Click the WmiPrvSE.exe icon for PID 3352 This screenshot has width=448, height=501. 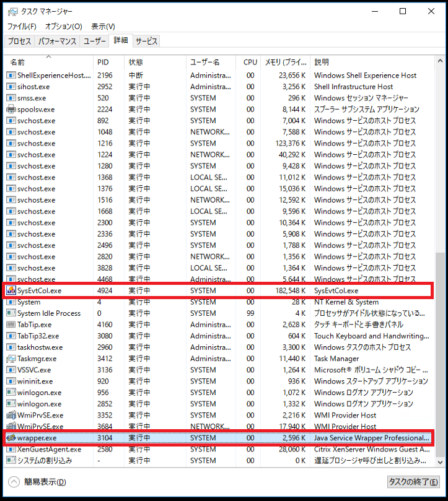(11, 415)
